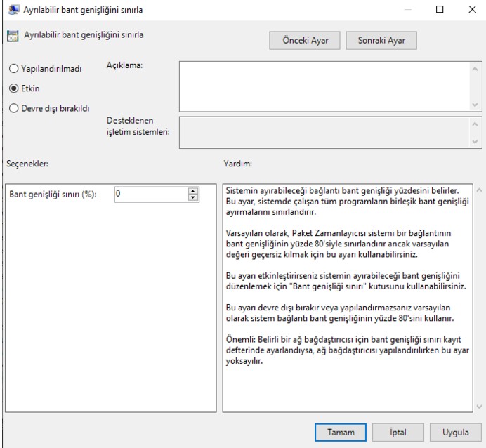The width and height of the screenshot is (486, 448).
Task: Click the Desteklenen işletim sistemleri box
Action: pyautogui.click(x=324, y=133)
